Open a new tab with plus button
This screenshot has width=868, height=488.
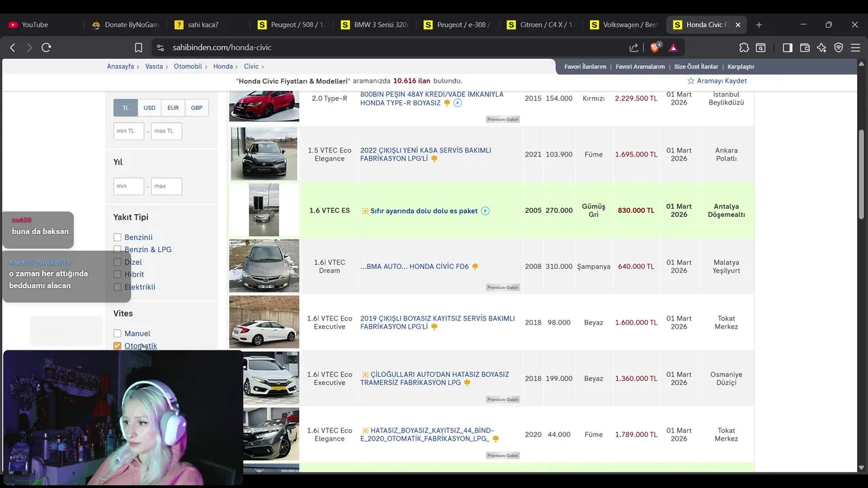click(x=759, y=24)
